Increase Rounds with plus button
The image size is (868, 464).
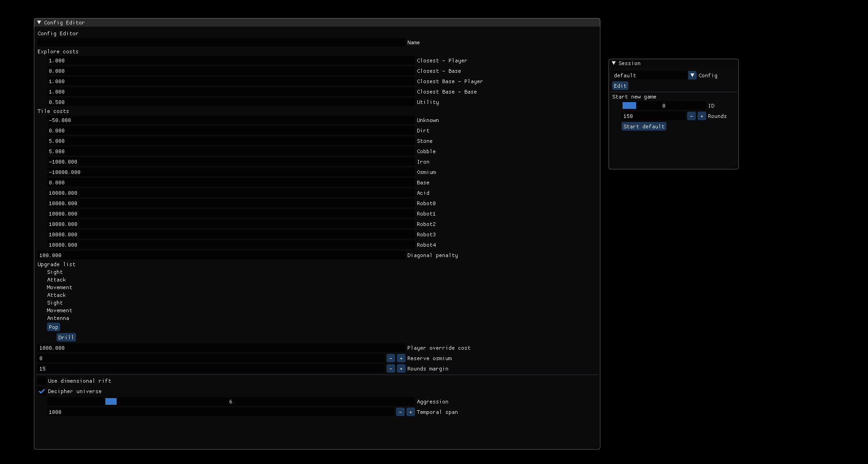(x=702, y=116)
